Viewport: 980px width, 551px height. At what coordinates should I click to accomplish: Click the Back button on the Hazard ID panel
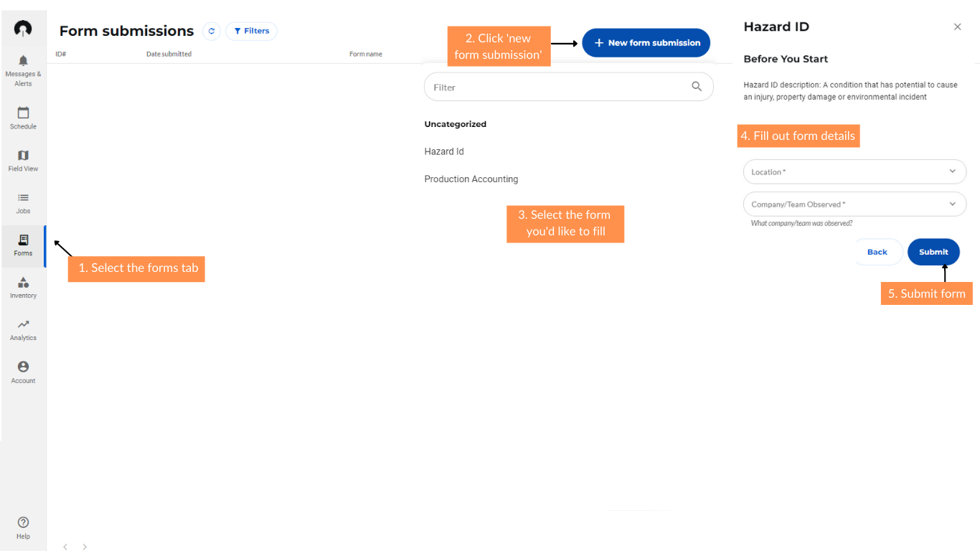pos(877,252)
